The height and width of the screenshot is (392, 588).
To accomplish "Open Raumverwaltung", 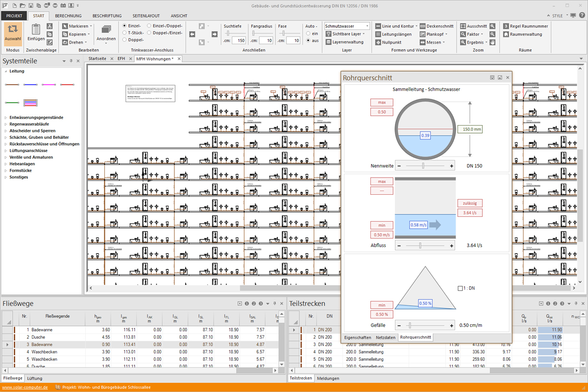I will click(523, 34).
